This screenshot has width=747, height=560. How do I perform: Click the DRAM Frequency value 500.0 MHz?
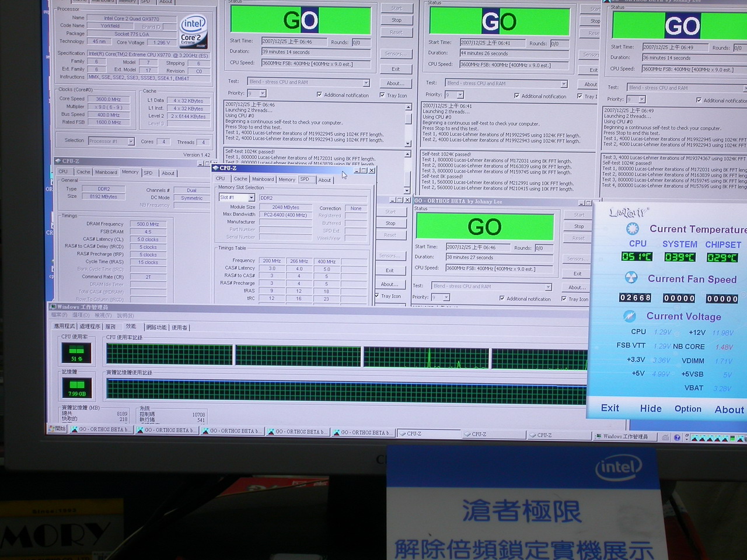click(x=148, y=224)
